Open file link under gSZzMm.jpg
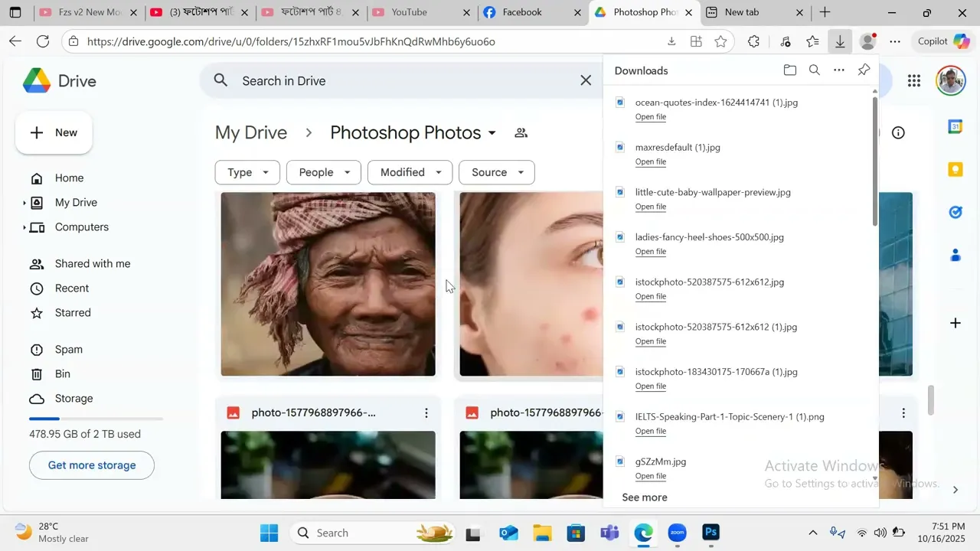This screenshot has height=551, width=980. [651, 477]
